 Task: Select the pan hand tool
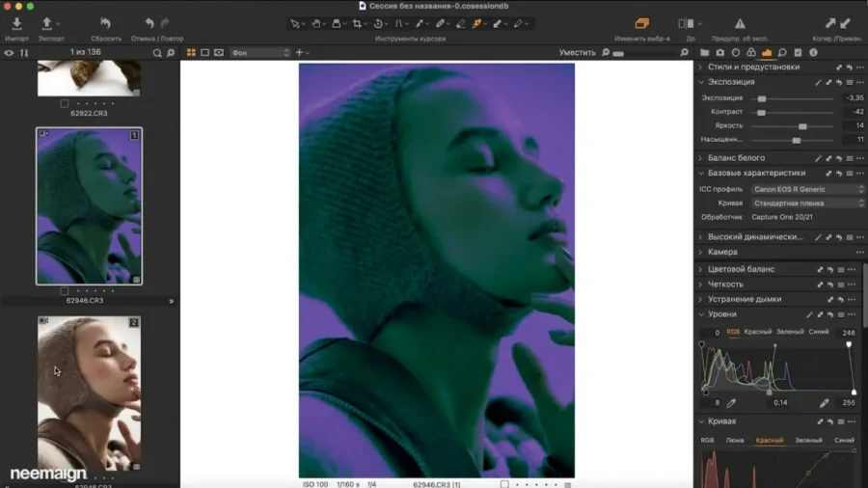pyautogui.click(x=316, y=24)
